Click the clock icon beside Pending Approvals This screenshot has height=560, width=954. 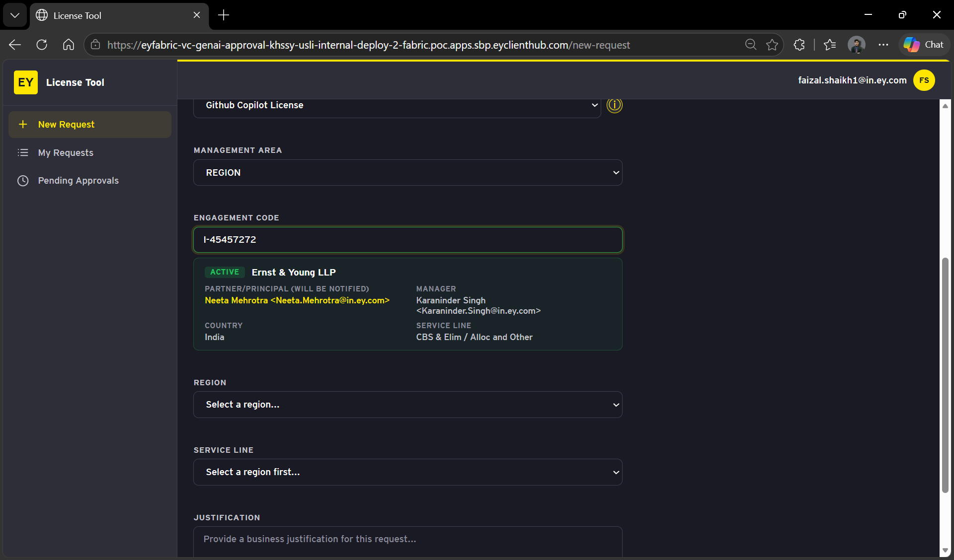click(23, 181)
